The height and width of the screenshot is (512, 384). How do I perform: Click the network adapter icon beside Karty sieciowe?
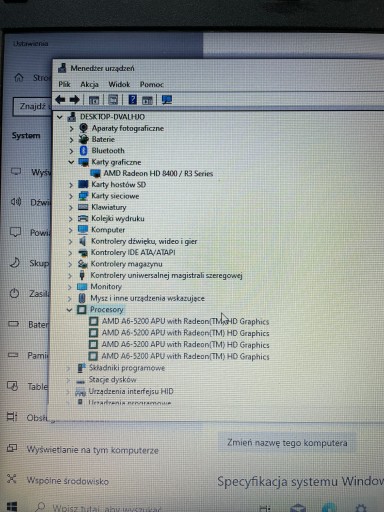[83, 196]
